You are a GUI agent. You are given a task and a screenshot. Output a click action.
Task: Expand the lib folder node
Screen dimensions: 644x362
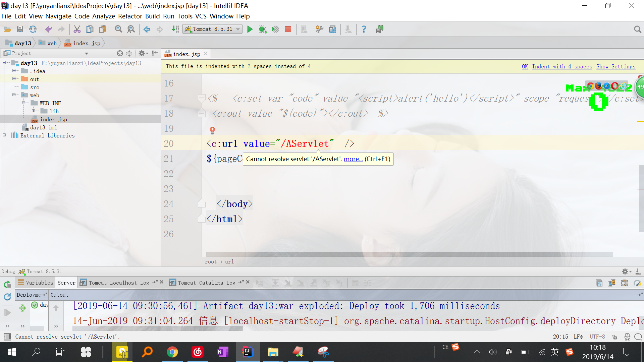(34, 111)
